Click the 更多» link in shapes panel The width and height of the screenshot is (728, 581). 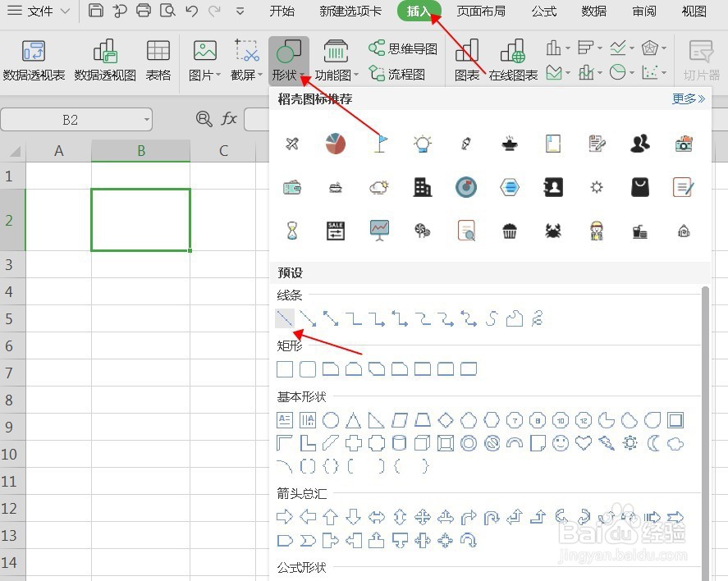[688, 98]
